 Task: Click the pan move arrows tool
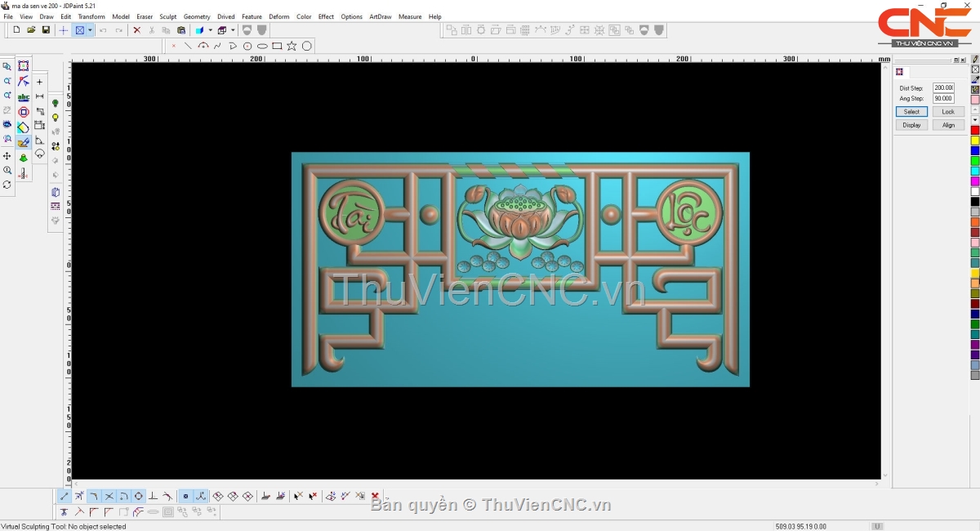[7, 155]
